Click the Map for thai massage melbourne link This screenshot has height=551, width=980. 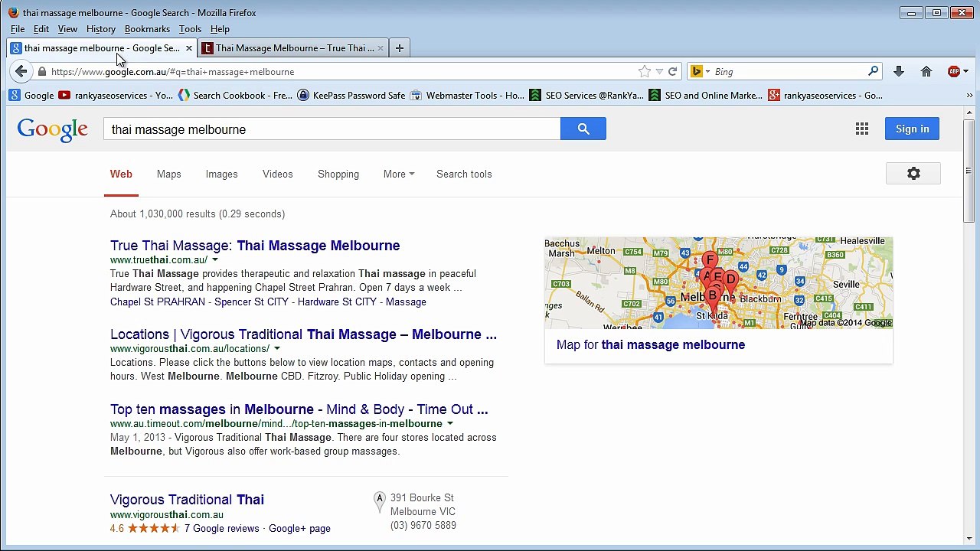[651, 345]
